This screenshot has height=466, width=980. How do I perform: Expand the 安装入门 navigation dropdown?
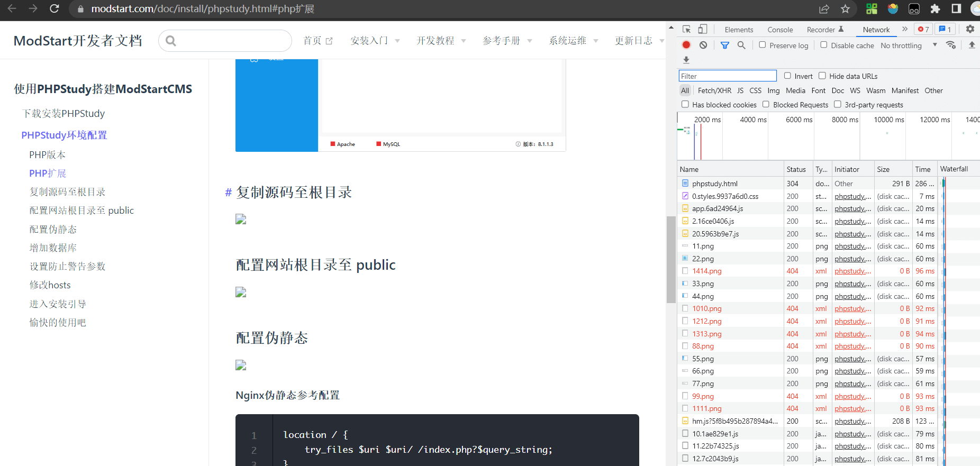click(x=375, y=41)
